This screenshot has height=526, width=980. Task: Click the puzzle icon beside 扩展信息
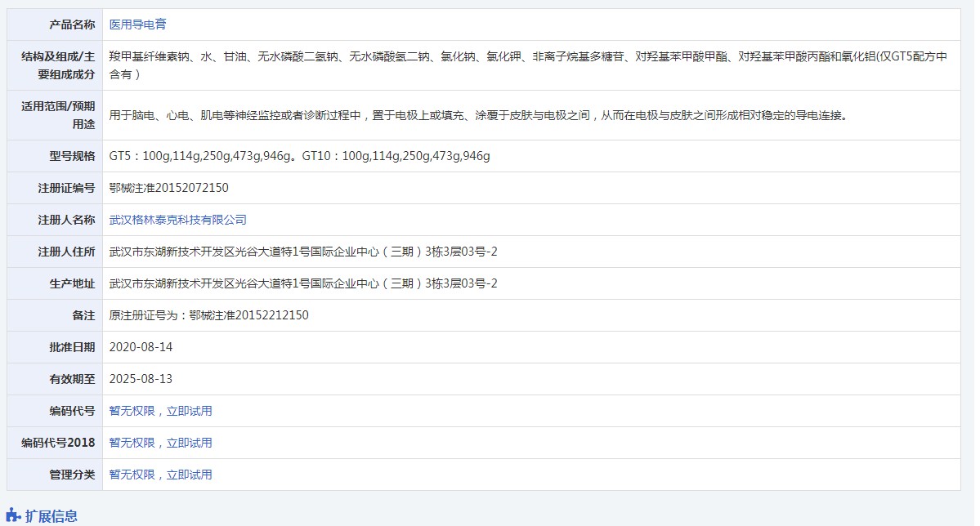click(x=13, y=515)
